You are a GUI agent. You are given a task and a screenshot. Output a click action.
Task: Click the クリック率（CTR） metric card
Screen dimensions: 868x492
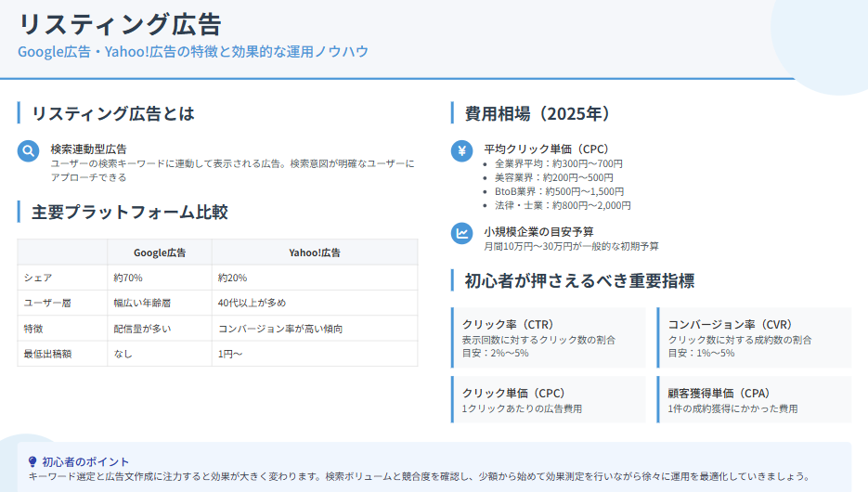(549, 338)
